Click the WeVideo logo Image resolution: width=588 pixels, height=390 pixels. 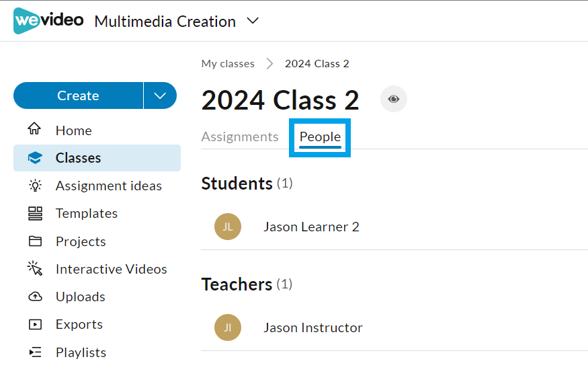48,21
